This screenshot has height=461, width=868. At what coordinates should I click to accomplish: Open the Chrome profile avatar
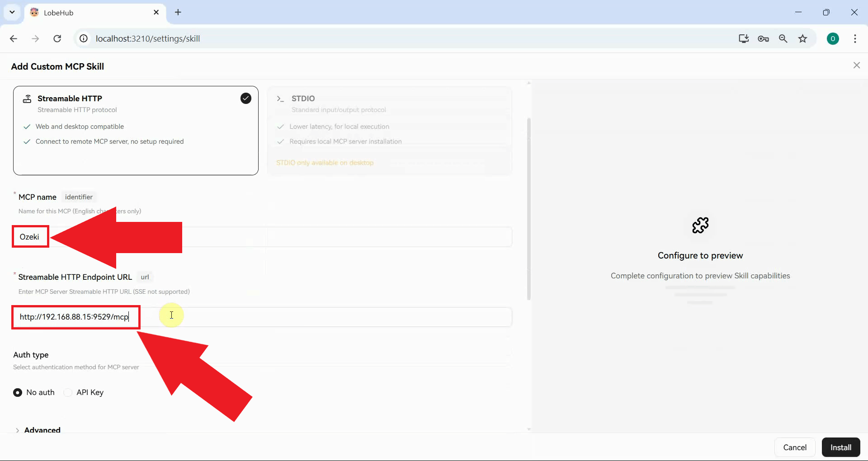[x=833, y=39]
